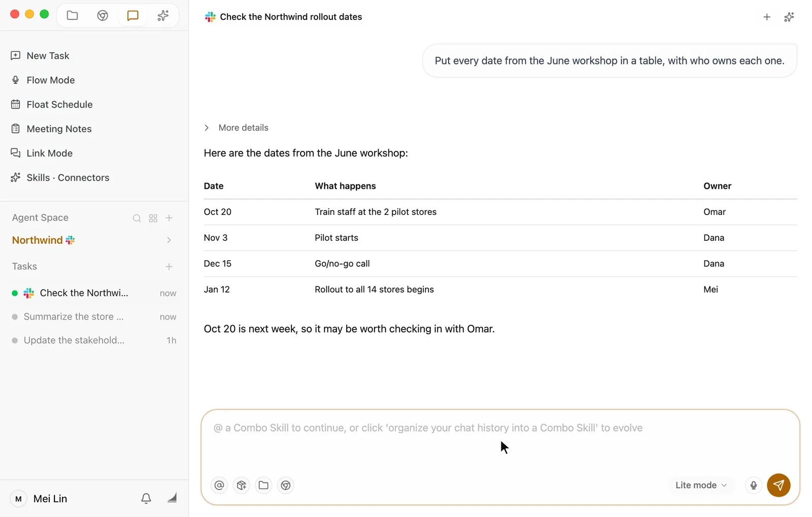The height and width of the screenshot is (517, 812).
Task: Click the 'Omar' owner cell
Action: [715, 212]
